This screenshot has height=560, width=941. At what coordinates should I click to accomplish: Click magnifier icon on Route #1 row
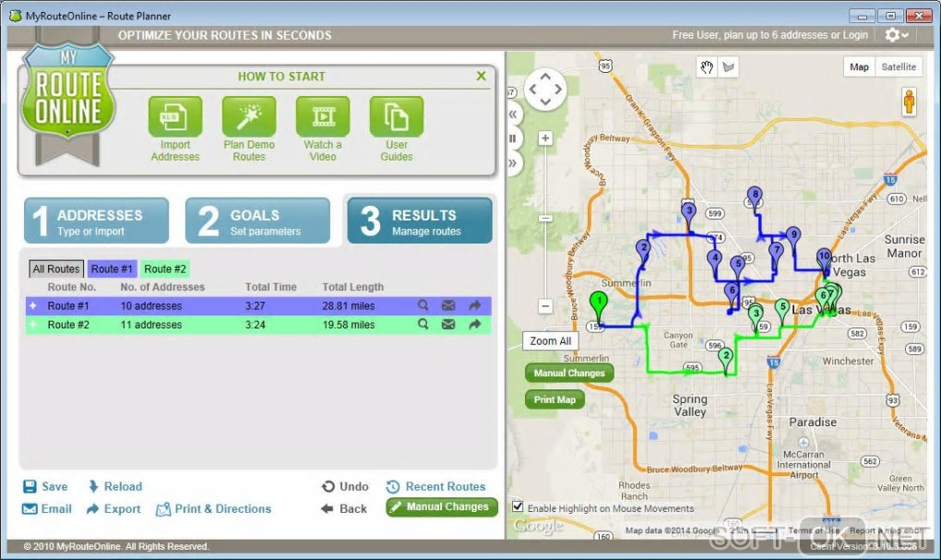click(x=423, y=305)
